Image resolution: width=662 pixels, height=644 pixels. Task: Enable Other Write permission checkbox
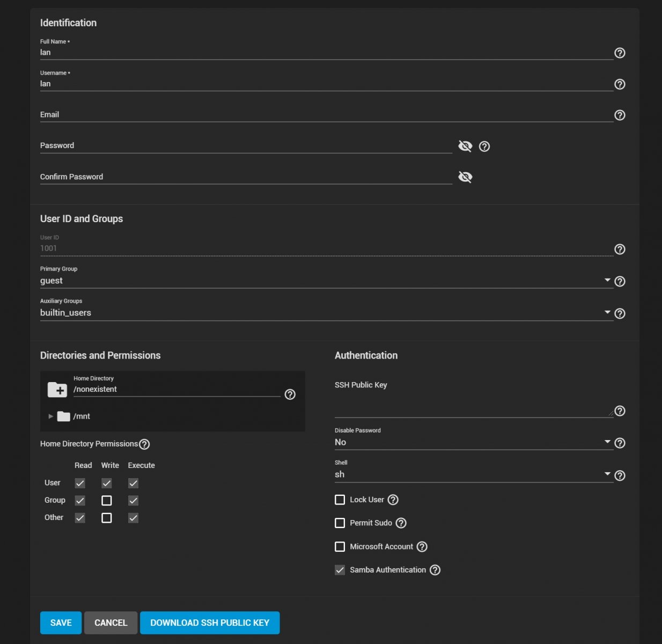[107, 518]
